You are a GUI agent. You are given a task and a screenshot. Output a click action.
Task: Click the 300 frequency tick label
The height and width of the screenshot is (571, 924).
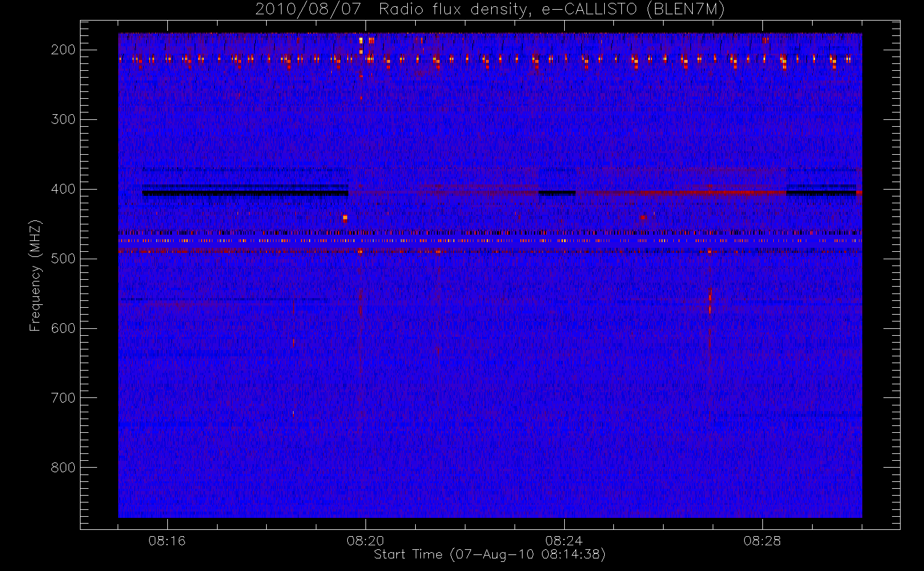pyautogui.click(x=63, y=119)
